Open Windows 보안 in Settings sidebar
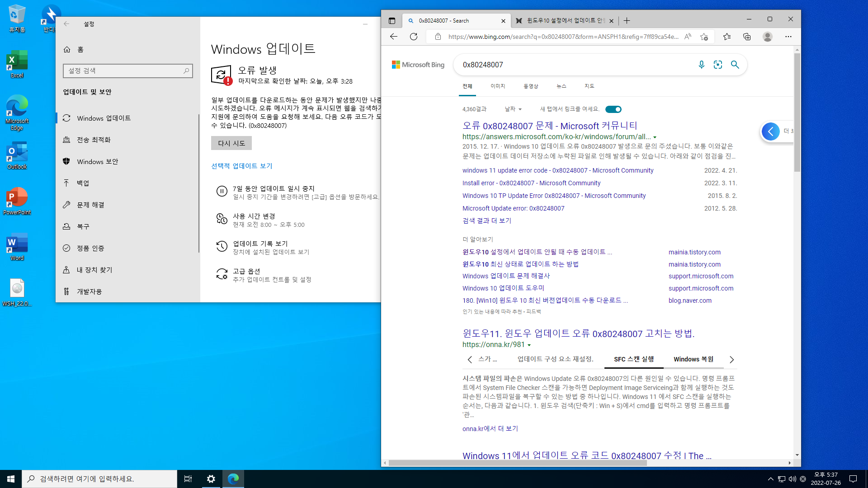This screenshot has height=488, width=868. [x=127, y=162]
